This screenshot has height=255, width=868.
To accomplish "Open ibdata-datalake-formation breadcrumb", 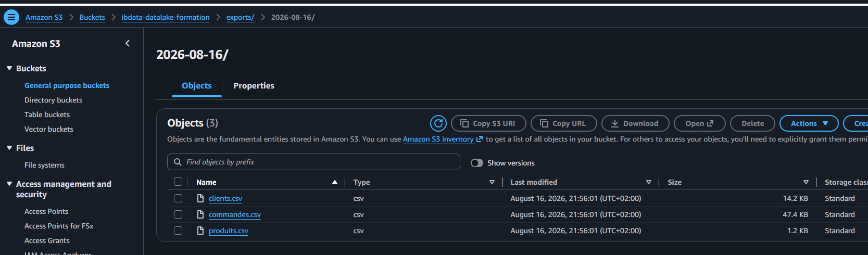I will coord(166,17).
